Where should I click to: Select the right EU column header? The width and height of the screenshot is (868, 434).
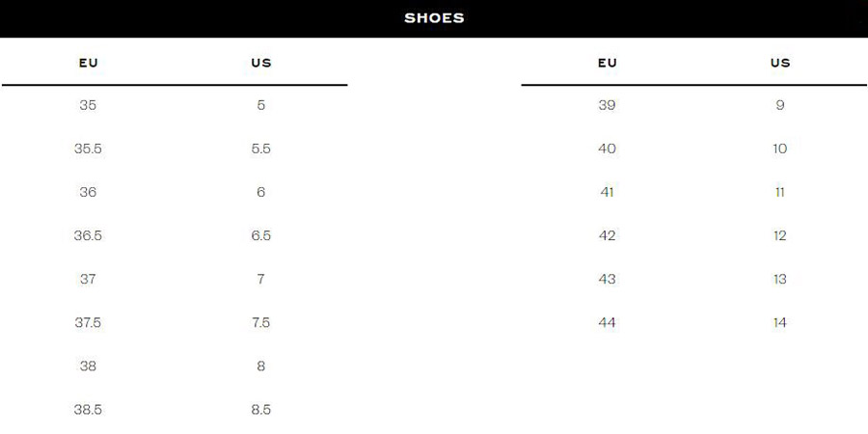tap(608, 63)
